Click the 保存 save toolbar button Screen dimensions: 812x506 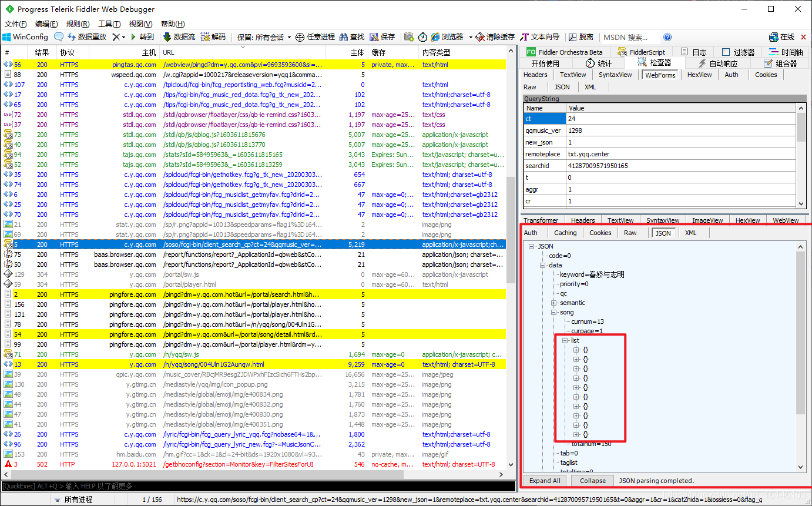point(382,37)
